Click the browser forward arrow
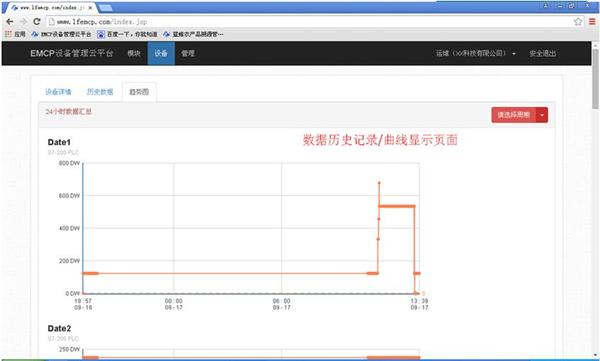The image size is (600, 361). click(x=23, y=22)
